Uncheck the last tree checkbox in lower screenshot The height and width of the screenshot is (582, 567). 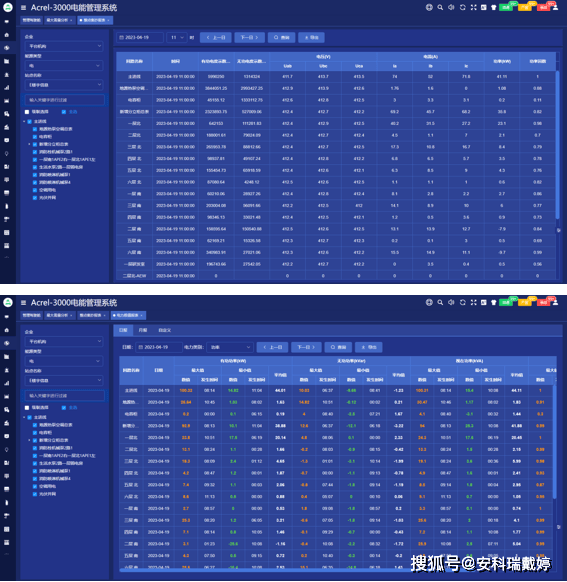[x=35, y=494]
